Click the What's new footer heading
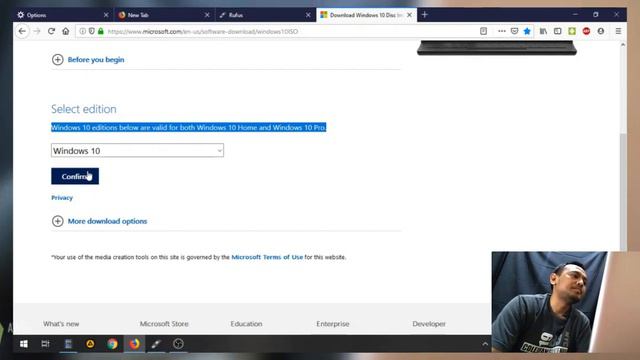This screenshot has height=360, width=640. (x=61, y=324)
